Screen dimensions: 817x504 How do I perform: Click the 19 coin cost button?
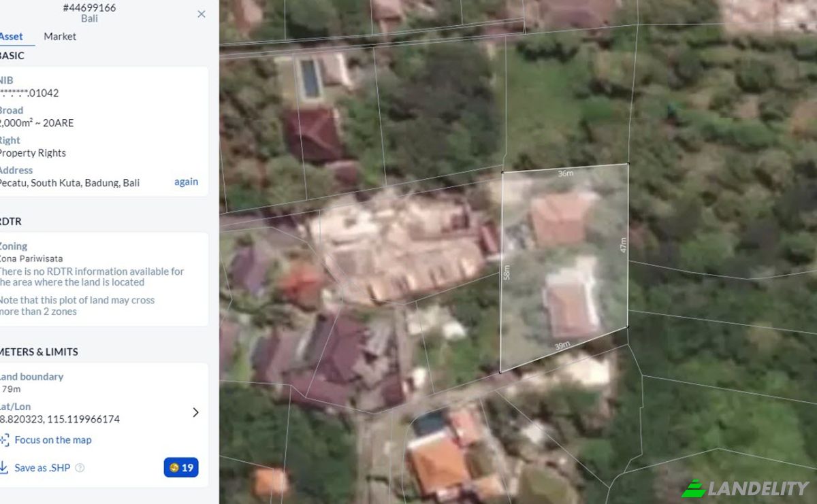click(181, 467)
